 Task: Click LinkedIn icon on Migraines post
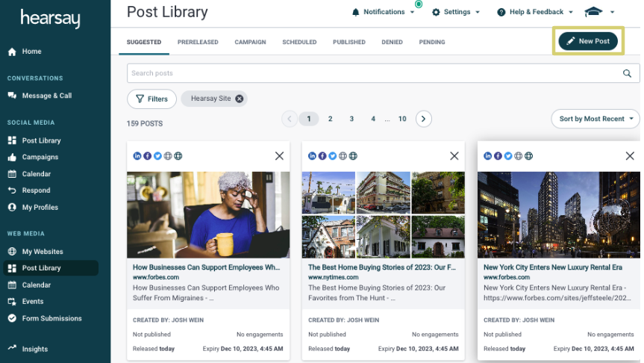coord(137,156)
